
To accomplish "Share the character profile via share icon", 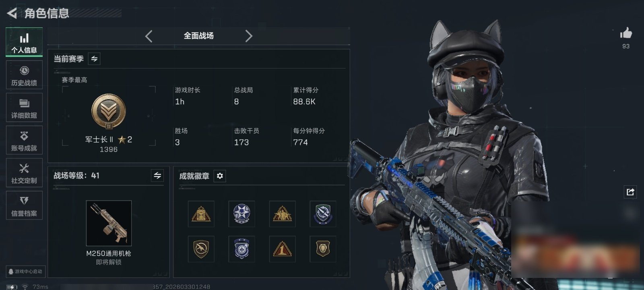I will [630, 192].
